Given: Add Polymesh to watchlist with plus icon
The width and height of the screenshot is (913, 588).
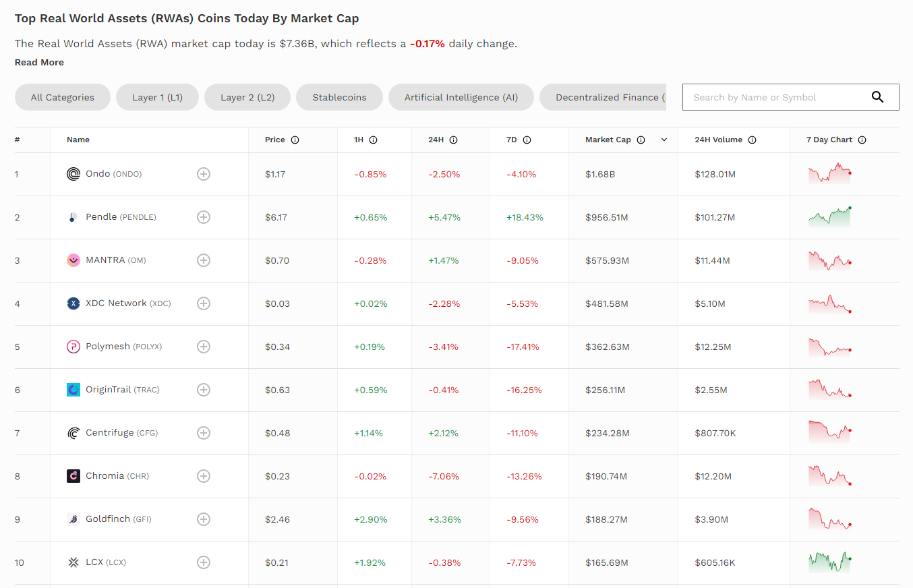Looking at the screenshot, I should pos(204,347).
